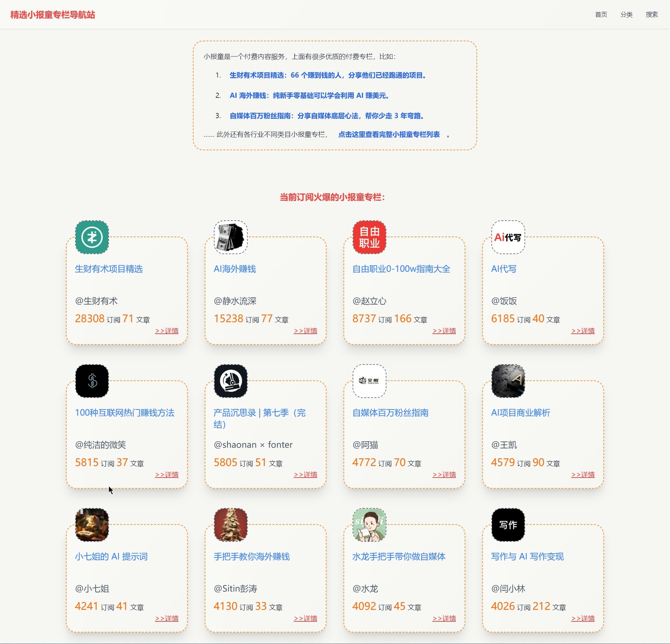Click the AI海外赚钱 money icon
Screen dimensions: 670x644
(231, 237)
